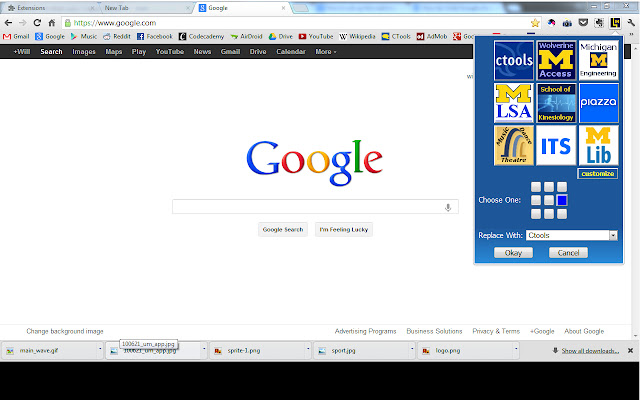This screenshot has height=400, width=640.
Task: Open options arrow for sprite-1.png download
Action: pyautogui.click(x=308, y=349)
